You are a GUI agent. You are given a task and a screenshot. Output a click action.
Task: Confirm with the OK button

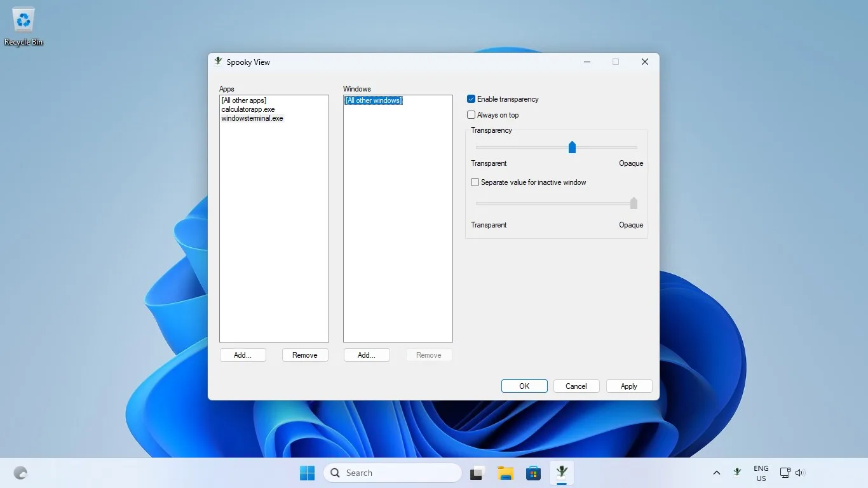click(524, 386)
